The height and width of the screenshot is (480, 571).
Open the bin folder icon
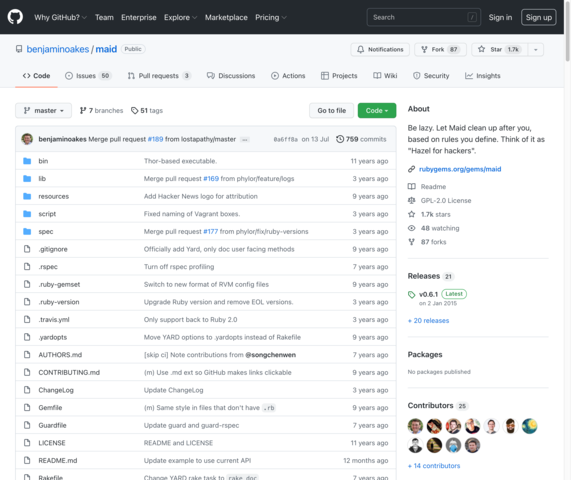coord(27,161)
